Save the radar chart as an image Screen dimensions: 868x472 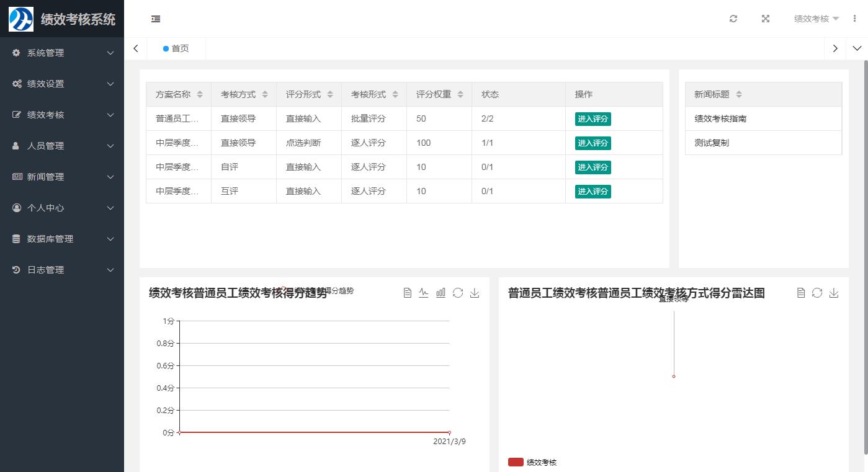pyautogui.click(x=834, y=293)
